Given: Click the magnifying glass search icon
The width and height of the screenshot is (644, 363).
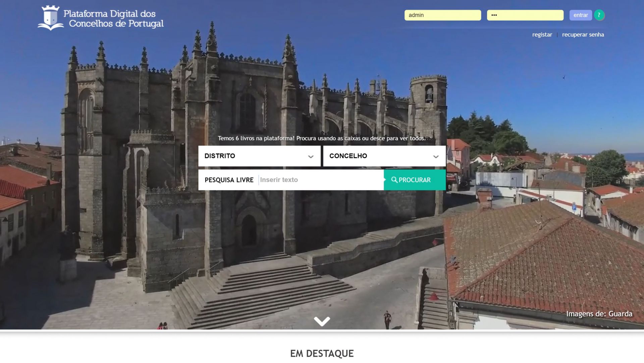Looking at the screenshot, I should (394, 180).
